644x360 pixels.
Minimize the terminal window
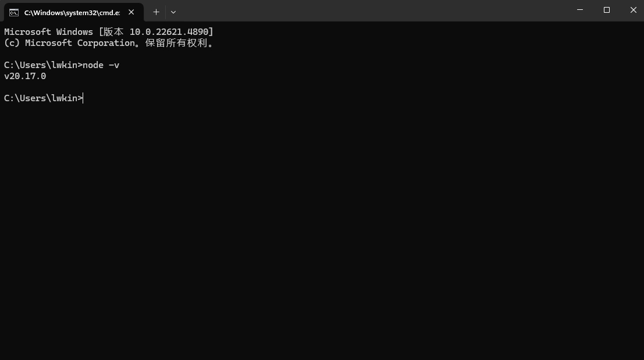pyautogui.click(x=580, y=10)
